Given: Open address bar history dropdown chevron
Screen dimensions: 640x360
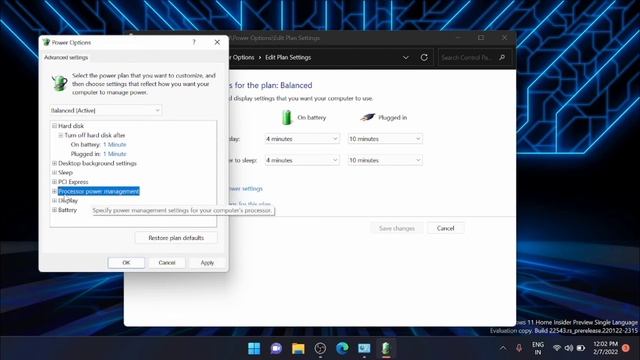Looking at the screenshot, I should pos(406,58).
